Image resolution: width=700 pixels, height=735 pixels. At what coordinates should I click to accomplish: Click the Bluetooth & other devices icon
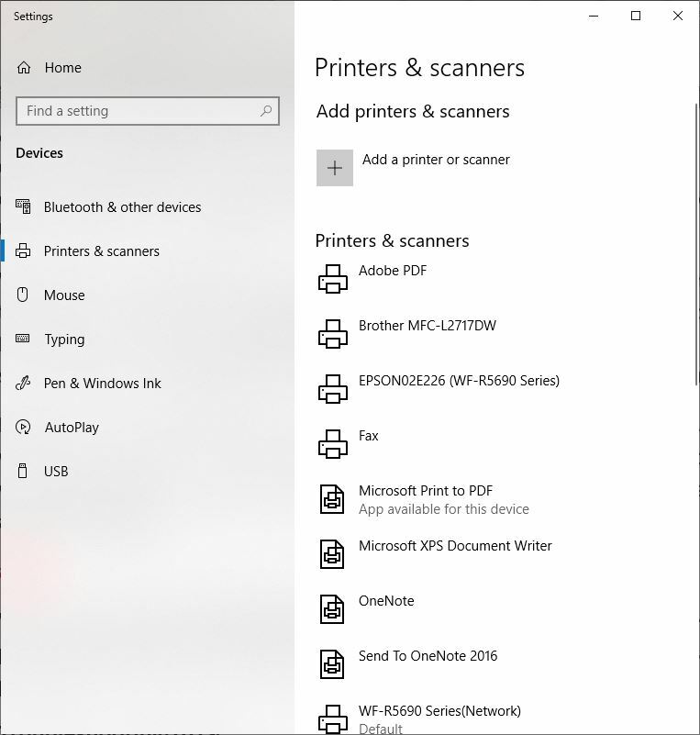(23, 206)
